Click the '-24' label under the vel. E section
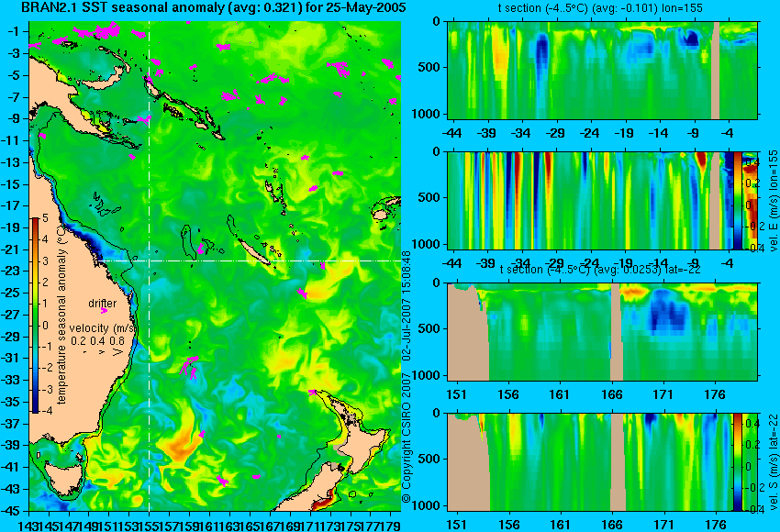The width and height of the screenshot is (780, 532). point(589,263)
